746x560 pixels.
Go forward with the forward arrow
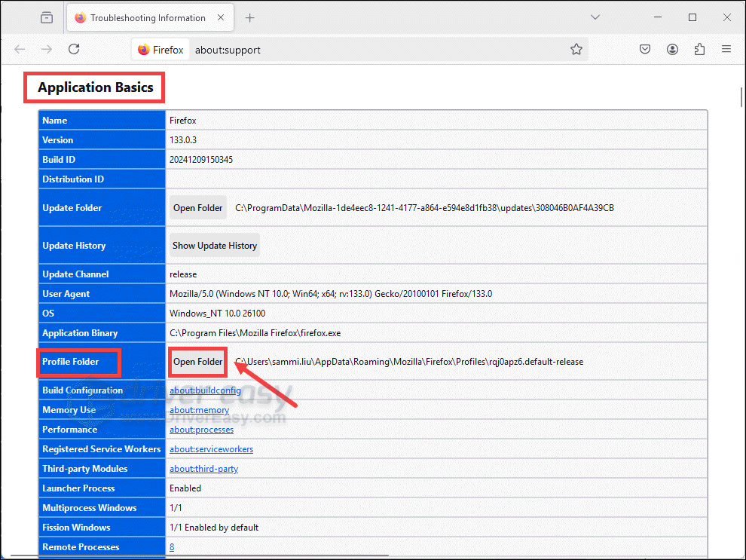(47, 49)
